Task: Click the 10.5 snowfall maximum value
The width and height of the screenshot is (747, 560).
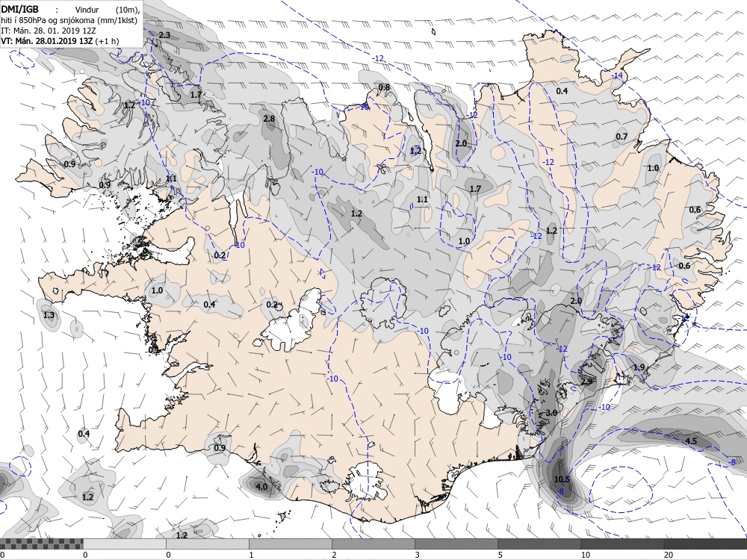Action: 562,479
